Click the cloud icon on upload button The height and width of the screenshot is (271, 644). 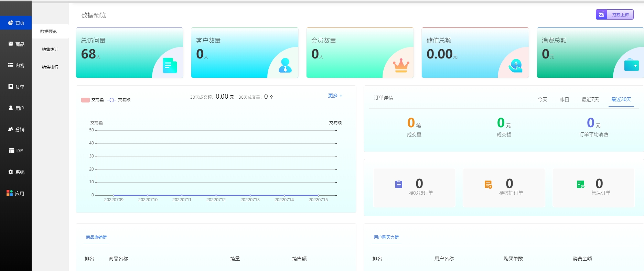tap(601, 14)
